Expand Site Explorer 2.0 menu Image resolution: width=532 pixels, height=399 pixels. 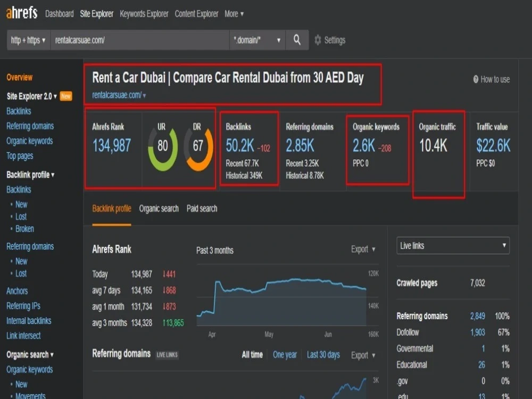(31, 96)
